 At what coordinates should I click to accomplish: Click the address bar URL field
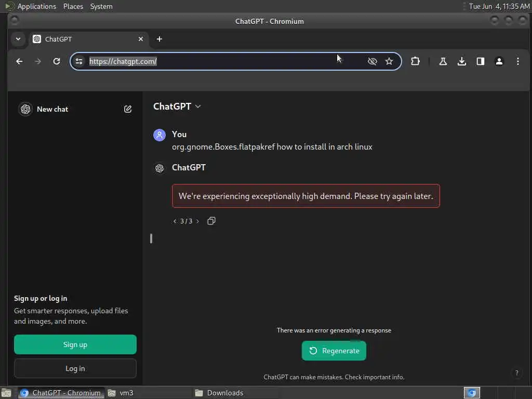(235, 61)
